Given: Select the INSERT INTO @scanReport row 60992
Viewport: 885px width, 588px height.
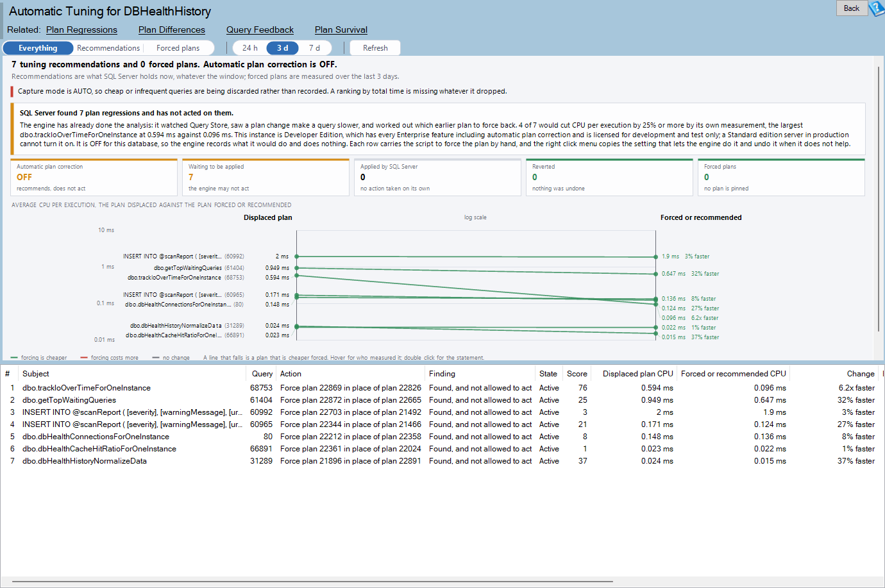Looking at the screenshot, I should point(442,412).
